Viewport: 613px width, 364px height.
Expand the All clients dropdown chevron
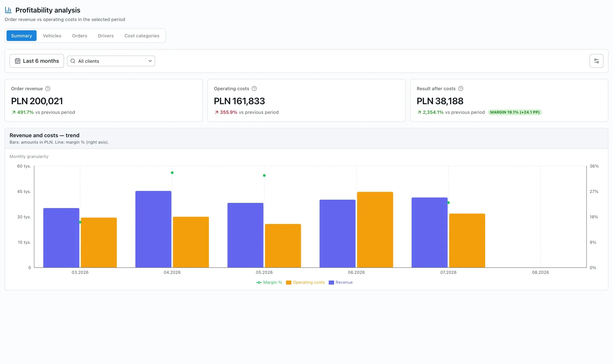150,61
